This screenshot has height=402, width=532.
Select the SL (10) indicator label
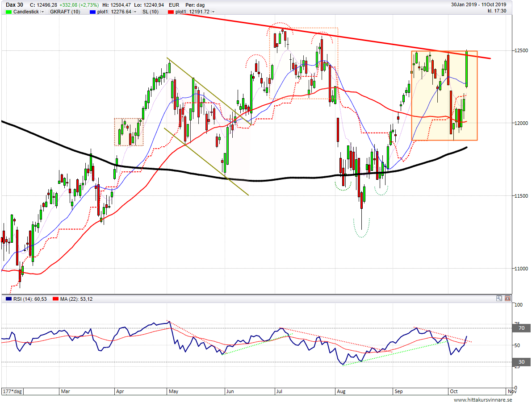pos(150,12)
